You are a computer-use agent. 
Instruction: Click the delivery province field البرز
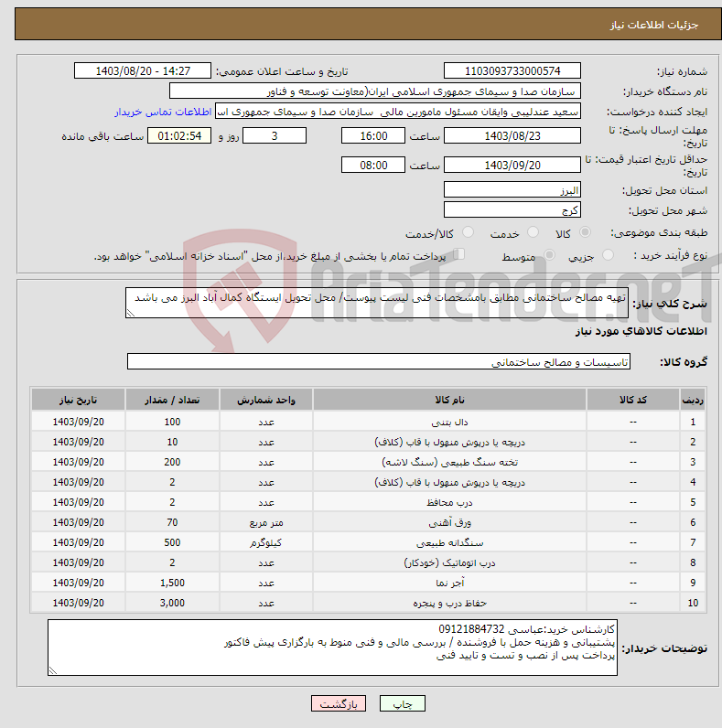512,190
